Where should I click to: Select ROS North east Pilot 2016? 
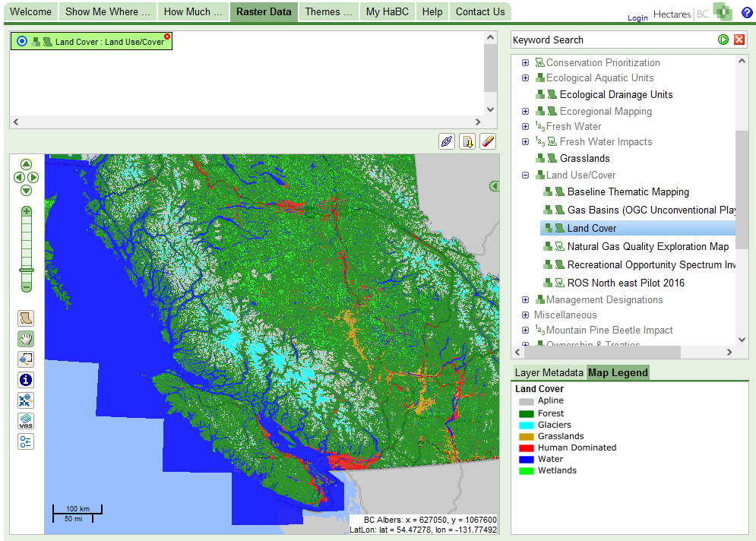pos(626,283)
